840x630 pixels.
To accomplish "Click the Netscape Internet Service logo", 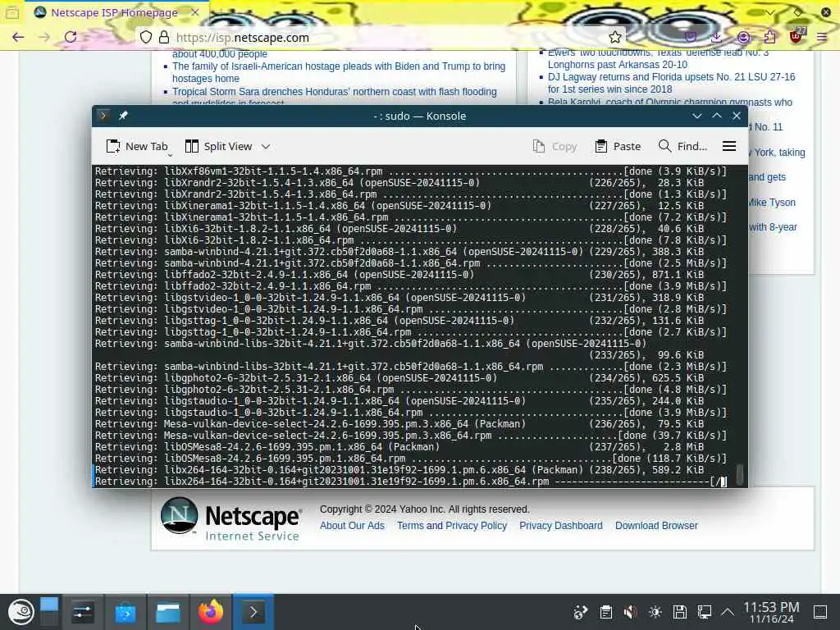I will click(231, 518).
